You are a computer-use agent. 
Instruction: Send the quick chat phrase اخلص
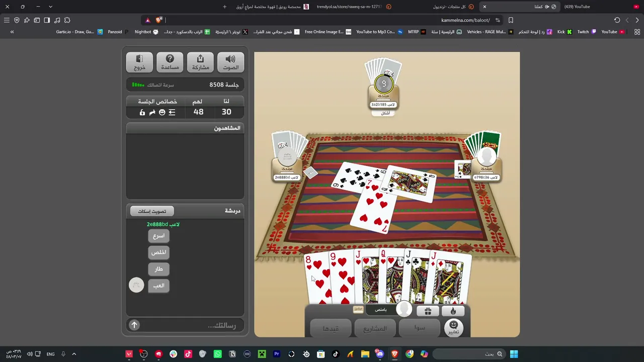tap(158, 252)
